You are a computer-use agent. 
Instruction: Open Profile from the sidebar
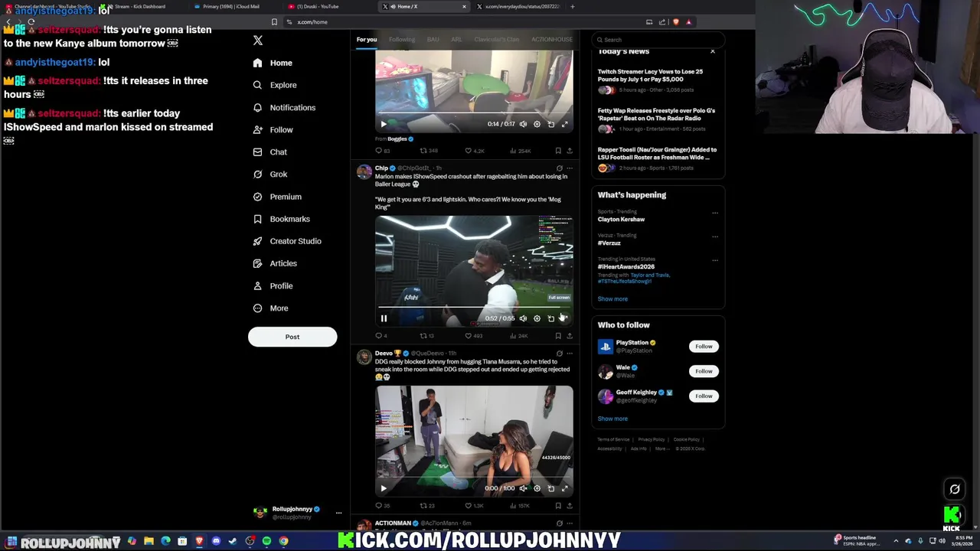tap(273, 285)
